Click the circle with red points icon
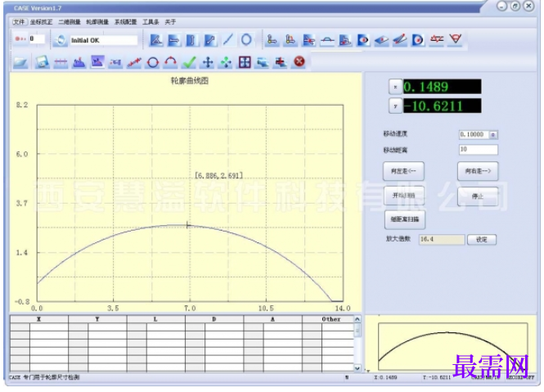Viewport: 544px width, 392px height. click(x=153, y=62)
